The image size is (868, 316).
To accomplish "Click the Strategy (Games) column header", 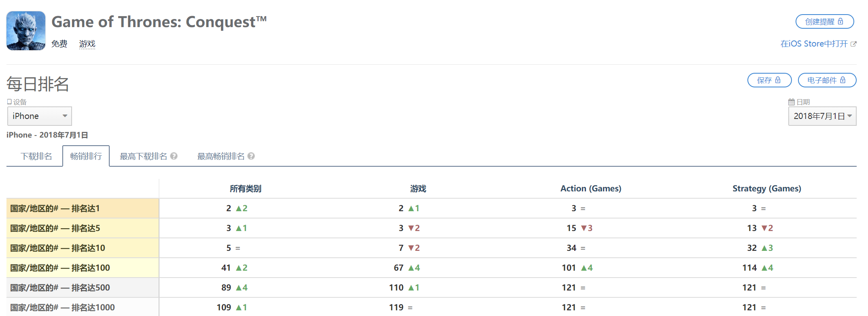I will (767, 189).
